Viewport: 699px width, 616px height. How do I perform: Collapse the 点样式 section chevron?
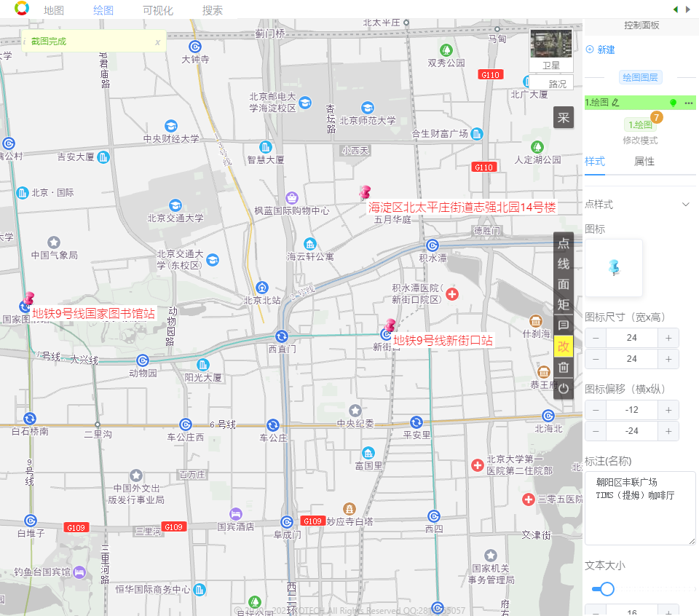[686, 205]
